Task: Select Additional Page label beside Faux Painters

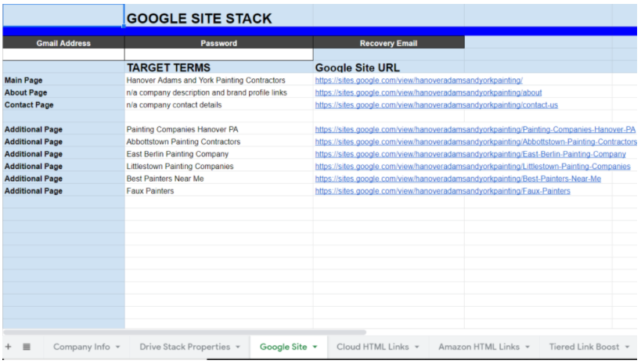Action: click(63, 191)
